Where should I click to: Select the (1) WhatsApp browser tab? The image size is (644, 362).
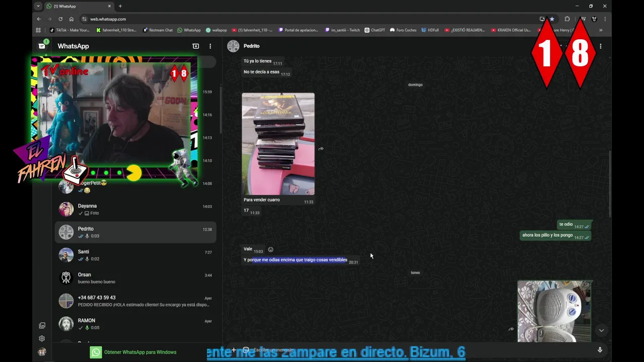[x=78, y=6]
